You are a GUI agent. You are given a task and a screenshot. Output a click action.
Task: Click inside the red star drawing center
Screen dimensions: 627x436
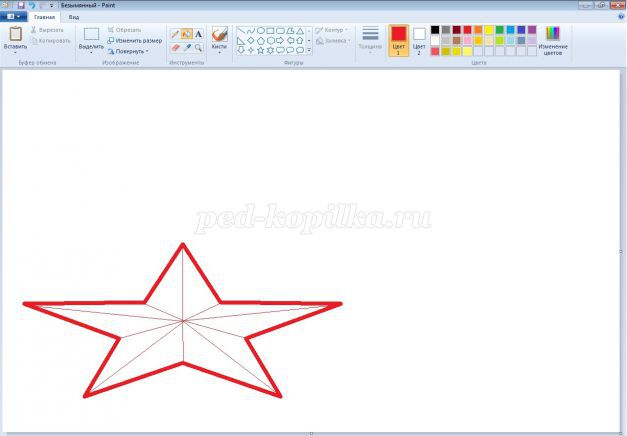tap(183, 320)
